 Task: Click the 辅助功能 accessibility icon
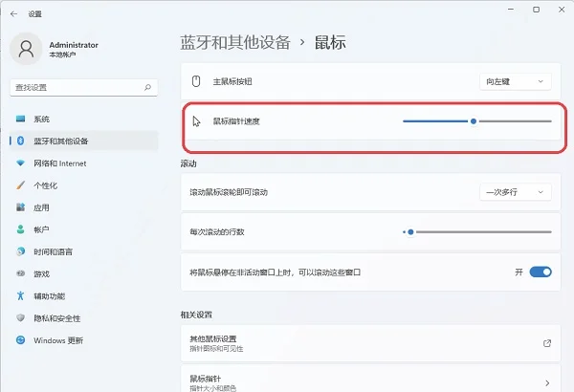pos(20,295)
